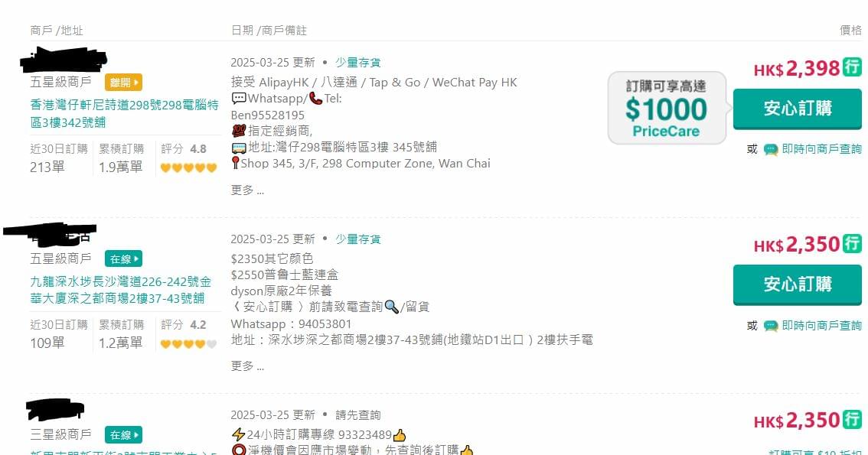Click the orange 離開 status badge
The width and height of the screenshot is (868, 455).
(x=123, y=83)
